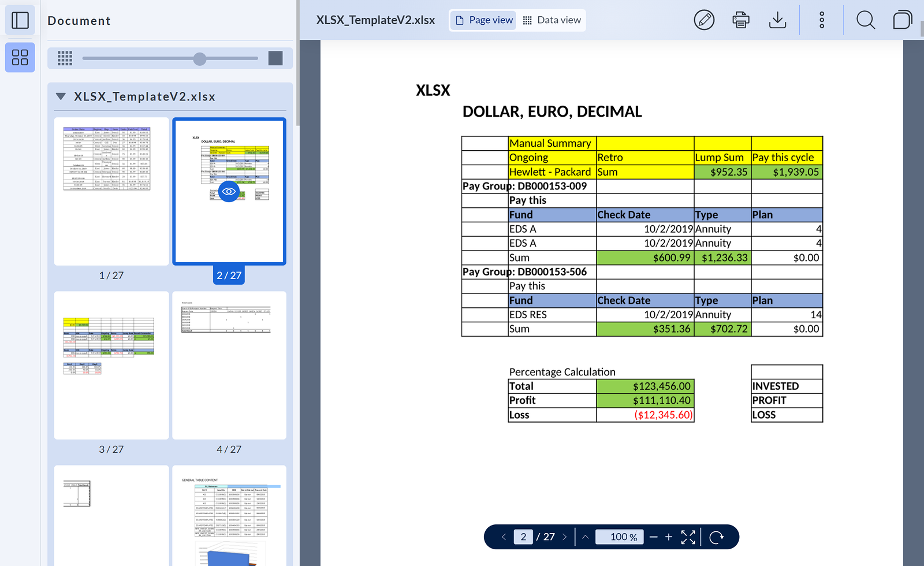
Task: Click the eye icon on page 2 thumbnail
Action: tap(229, 191)
